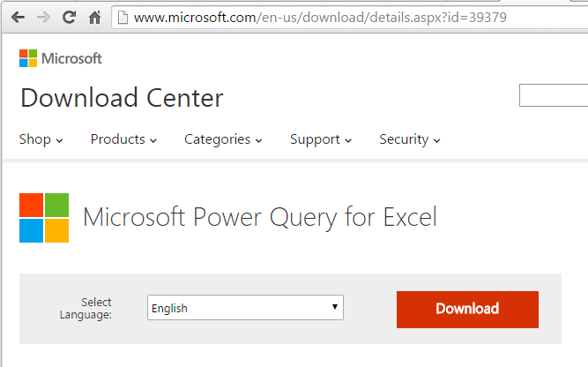Reload the page with refresh icon
The width and height of the screenshot is (588, 367).
click(x=70, y=17)
